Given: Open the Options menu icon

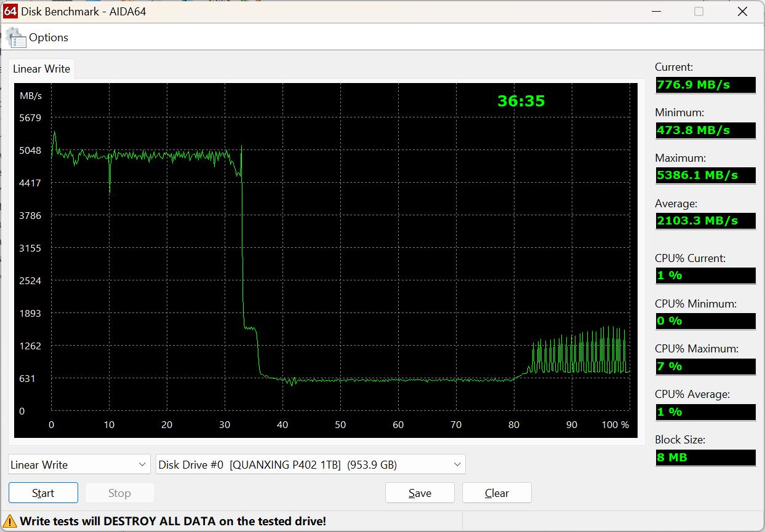Looking at the screenshot, I should [16, 38].
